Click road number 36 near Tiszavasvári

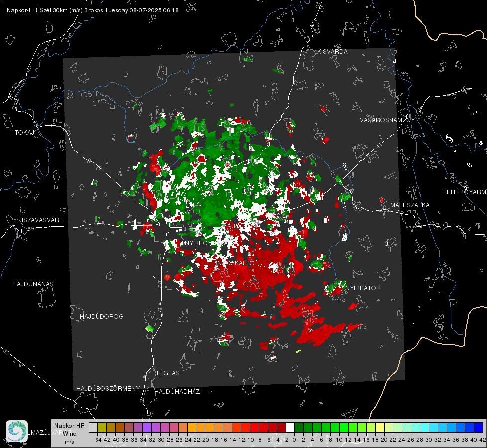click(31, 229)
